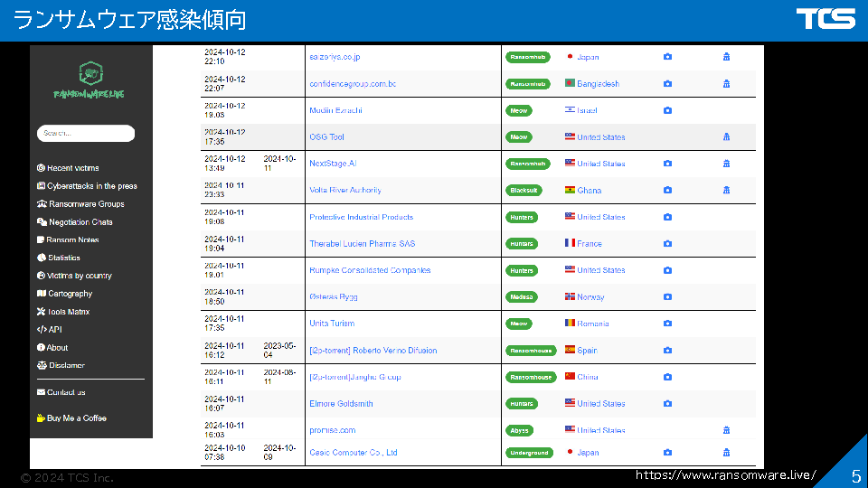Screen dimensions: 868x488
Task: Click Buy Me a Coffee link
Action: coord(76,418)
